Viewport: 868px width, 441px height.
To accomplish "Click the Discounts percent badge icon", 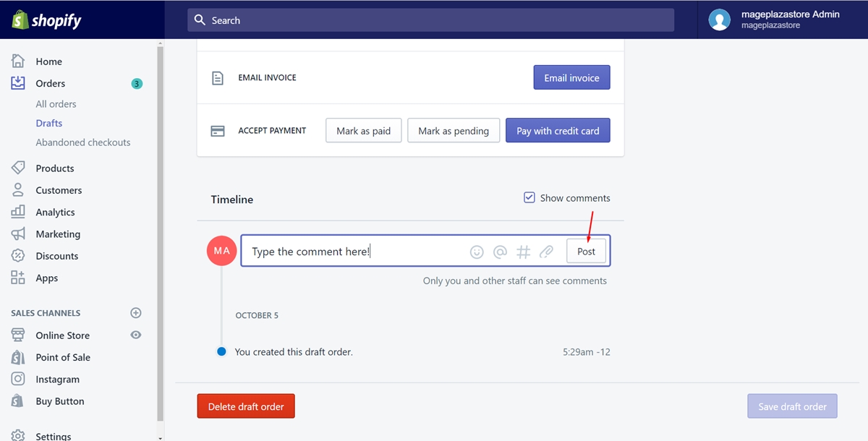I will (x=18, y=256).
